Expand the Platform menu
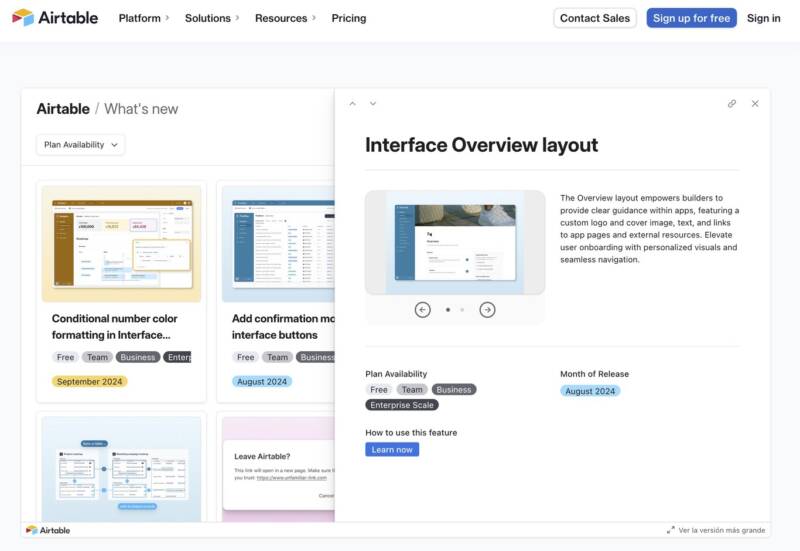 [144, 18]
